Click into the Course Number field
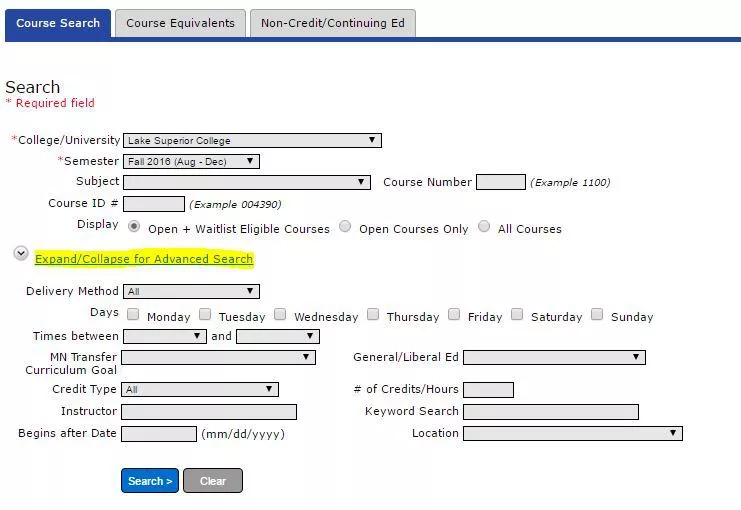Screen dimensions: 741x510 [x=500, y=182]
